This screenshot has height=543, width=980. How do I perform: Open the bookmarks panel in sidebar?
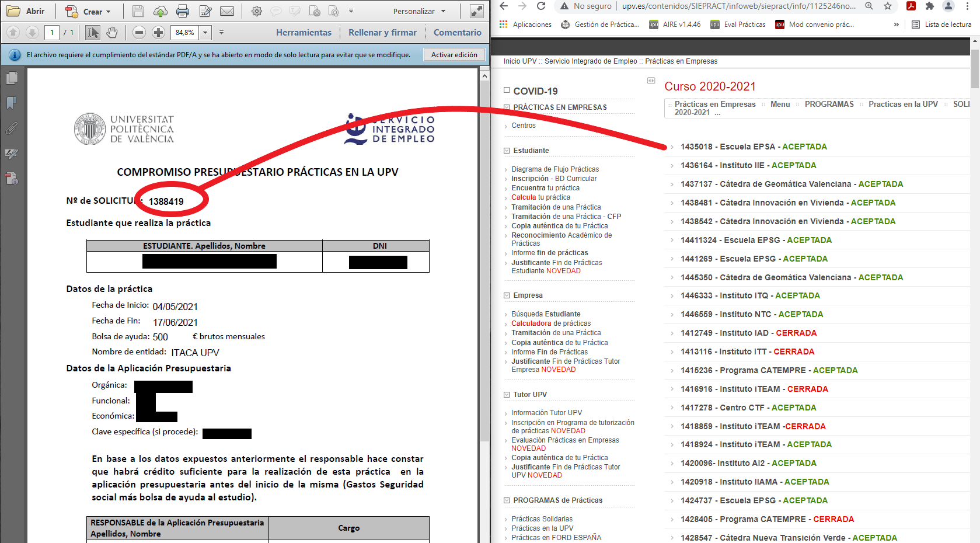click(x=12, y=103)
